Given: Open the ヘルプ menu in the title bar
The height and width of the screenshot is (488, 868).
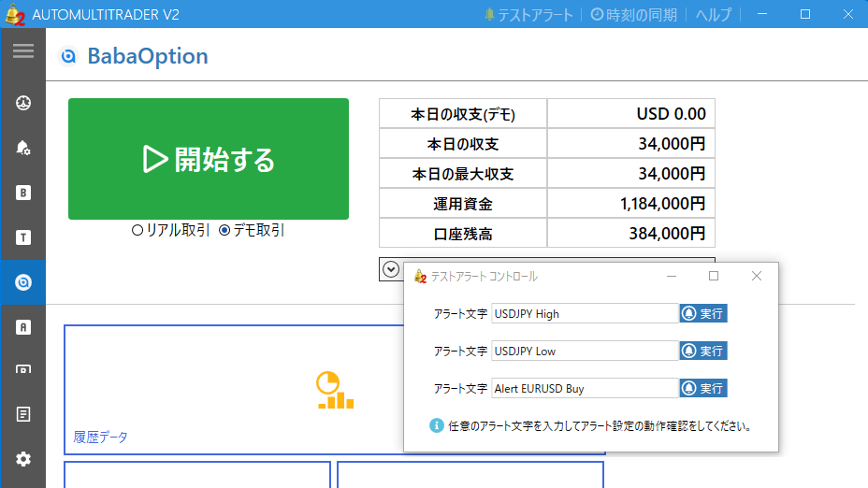Looking at the screenshot, I should [x=713, y=14].
